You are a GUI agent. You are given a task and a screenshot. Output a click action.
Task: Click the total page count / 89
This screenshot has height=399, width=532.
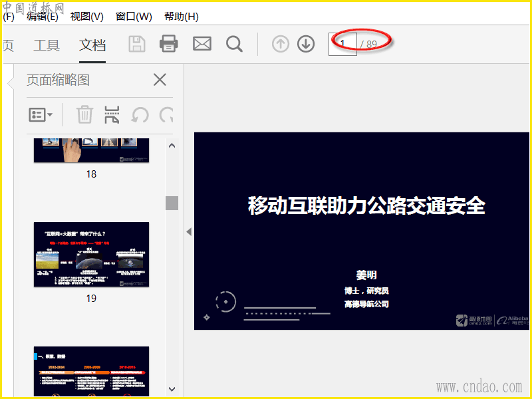(x=369, y=45)
